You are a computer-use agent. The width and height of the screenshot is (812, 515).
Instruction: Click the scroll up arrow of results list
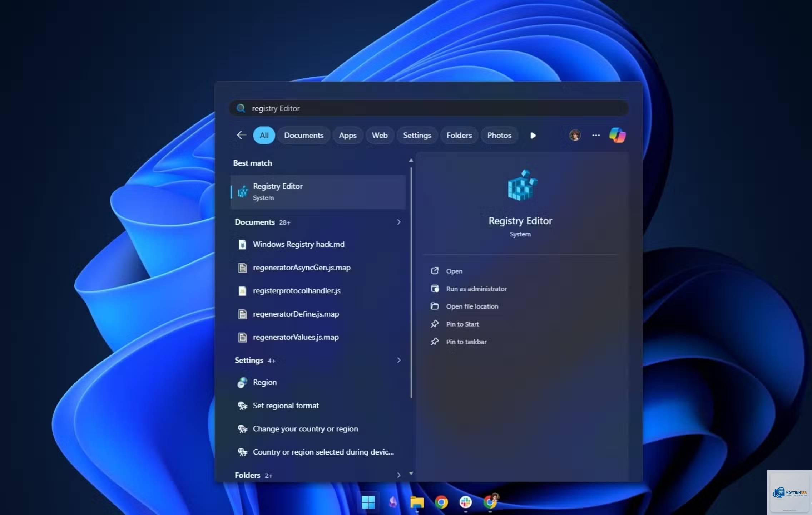coord(411,161)
